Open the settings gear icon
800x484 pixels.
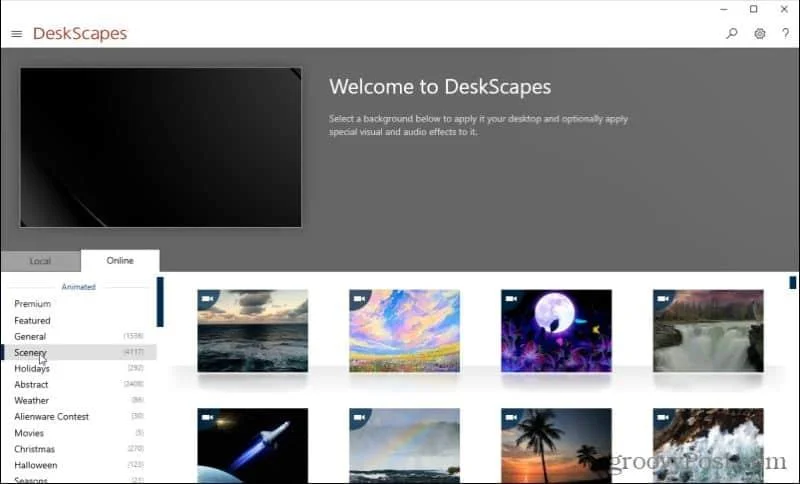pyautogui.click(x=760, y=34)
